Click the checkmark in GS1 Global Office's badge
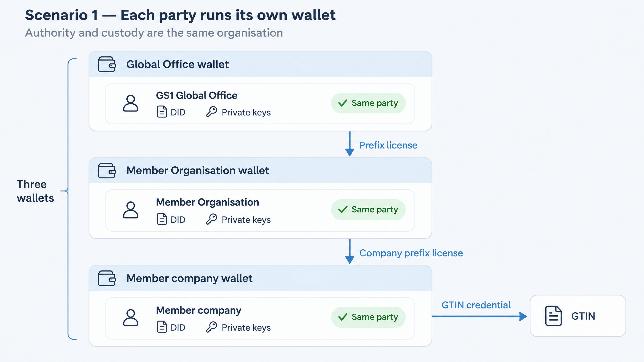 pos(343,103)
